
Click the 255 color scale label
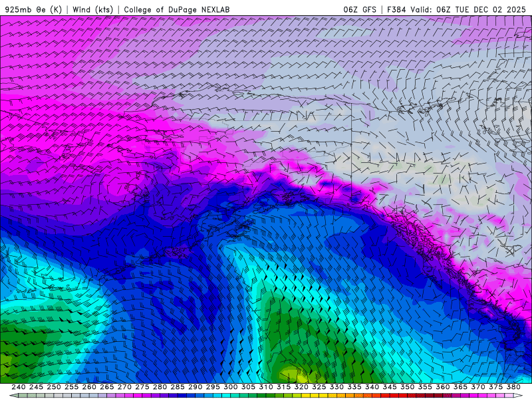pyautogui.click(x=71, y=387)
